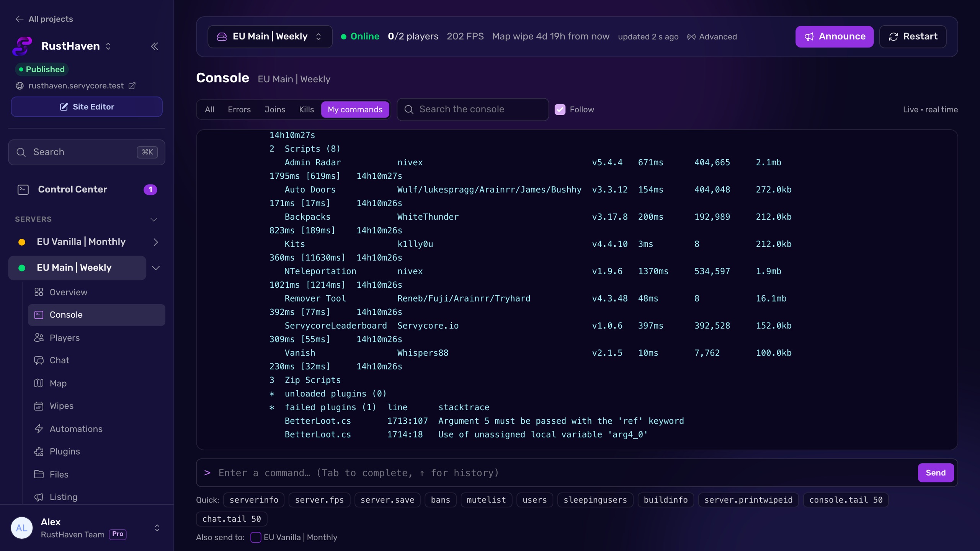The height and width of the screenshot is (551, 980).
Task: Expand EU Vanilla Monthly server
Action: tap(155, 242)
